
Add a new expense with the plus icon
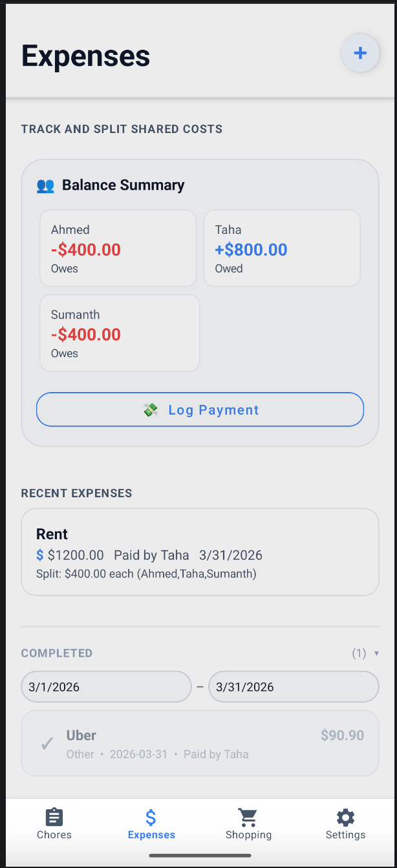[x=360, y=53]
